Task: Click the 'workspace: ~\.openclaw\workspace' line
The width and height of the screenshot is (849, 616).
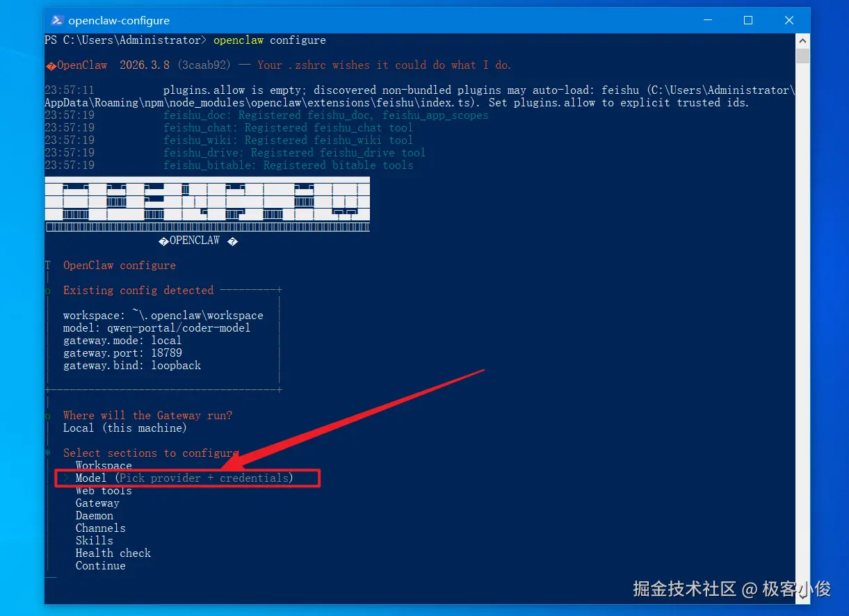Action: (x=163, y=315)
